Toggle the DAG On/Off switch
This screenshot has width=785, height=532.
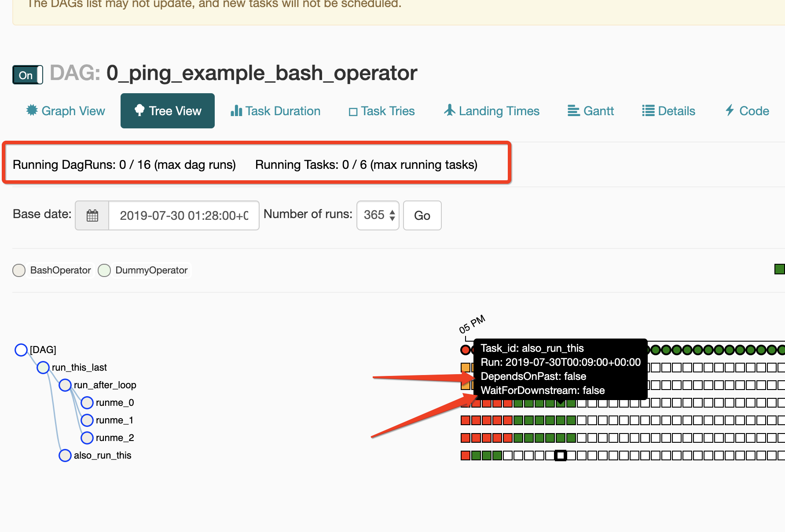point(28,75)
